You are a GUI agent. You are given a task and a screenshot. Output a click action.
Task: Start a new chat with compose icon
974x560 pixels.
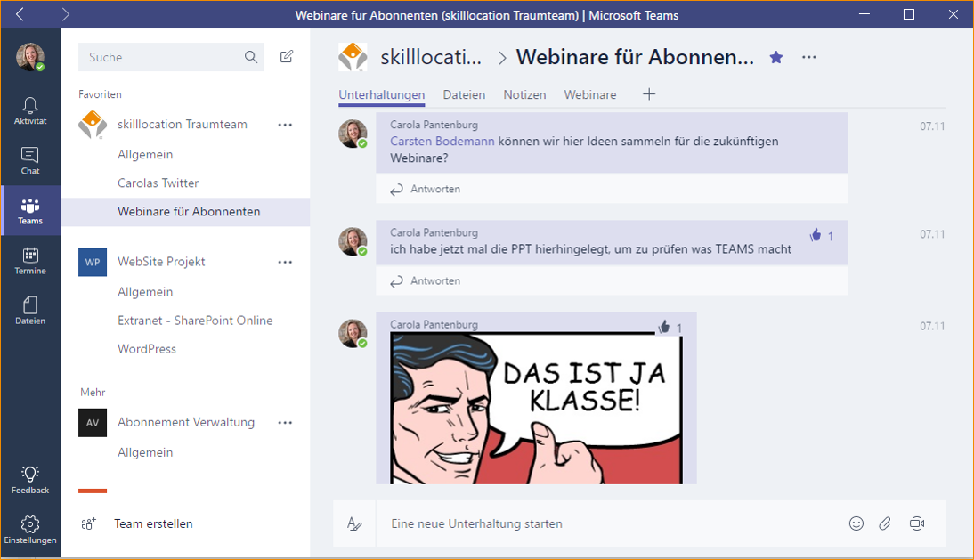[x=287, y=56]
